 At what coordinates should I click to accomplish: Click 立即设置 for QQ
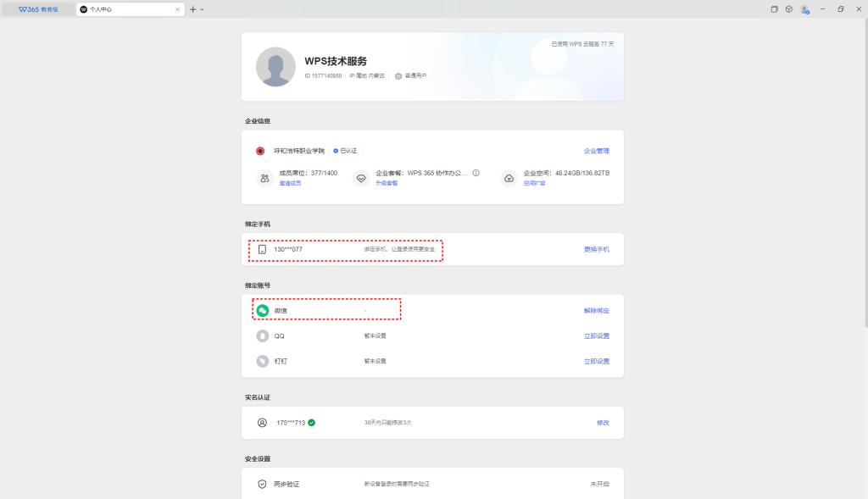pos(596,336)
